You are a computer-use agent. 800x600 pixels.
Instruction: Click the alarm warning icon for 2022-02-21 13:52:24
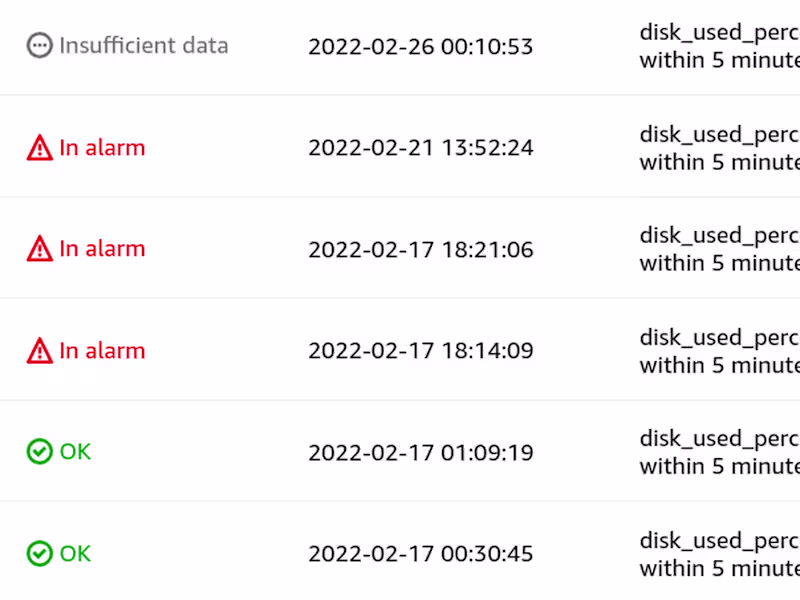39,148
